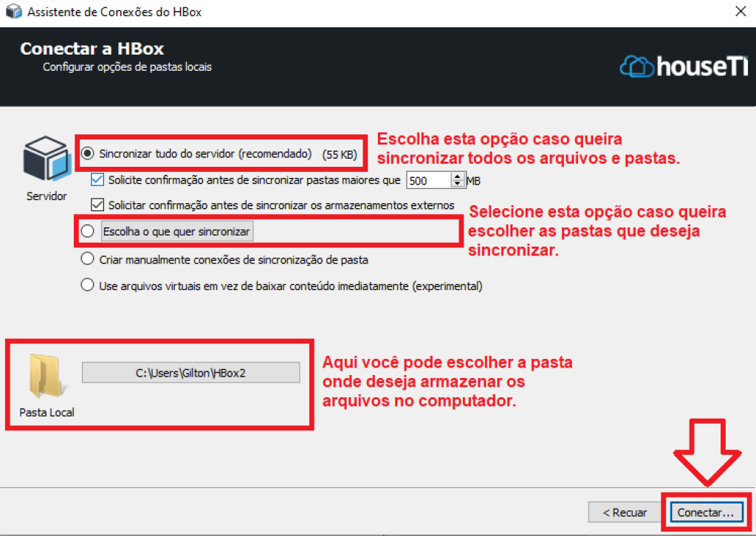Select the 'Escolha o que quer sincronizar' radio button
The image size is (756, 536).
click(87, 231)
